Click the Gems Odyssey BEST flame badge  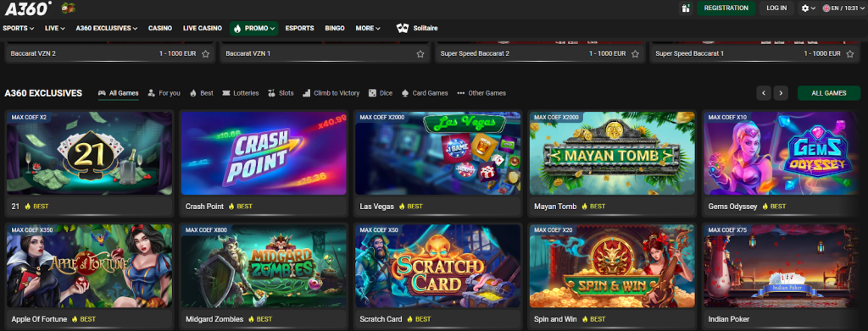point(774,207)
